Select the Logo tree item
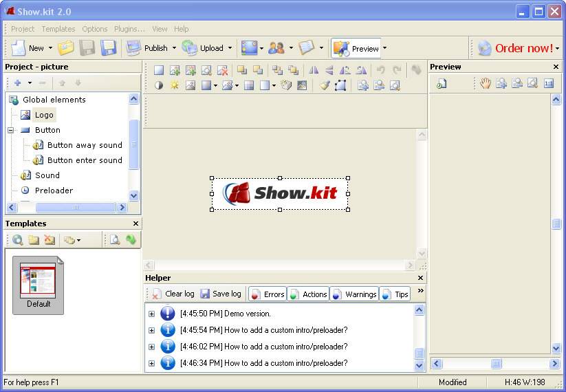Image resolution: width=566 pixels, height=392 pixels. pos(44,115)
